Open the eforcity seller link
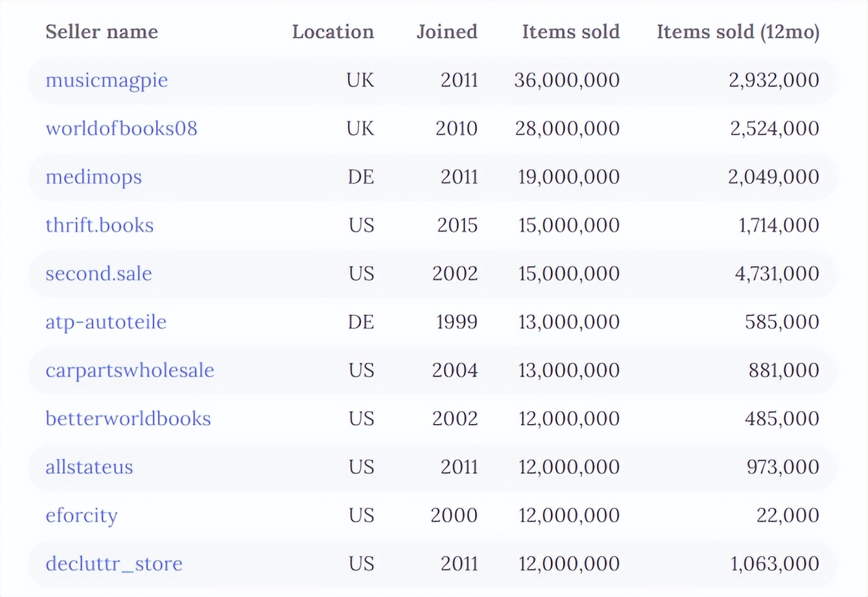This screenshot has height=597, width=868. point(81,516)
